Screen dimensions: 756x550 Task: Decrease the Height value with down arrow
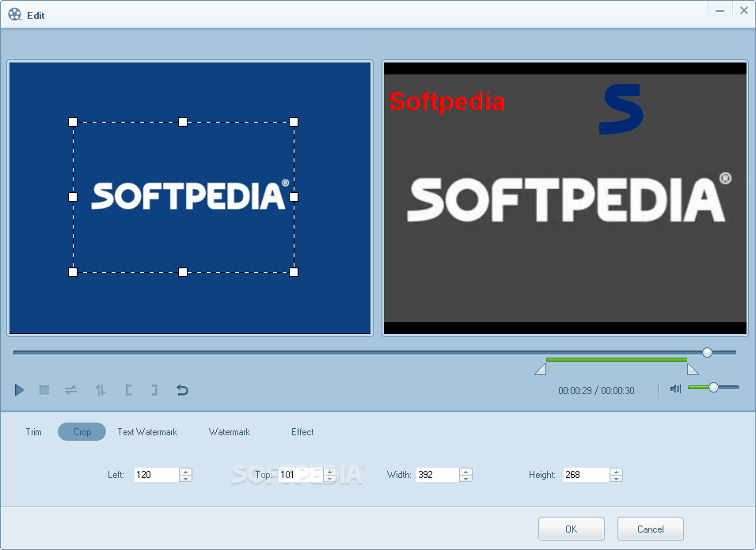pyautogui.click(x=616, y=478)
